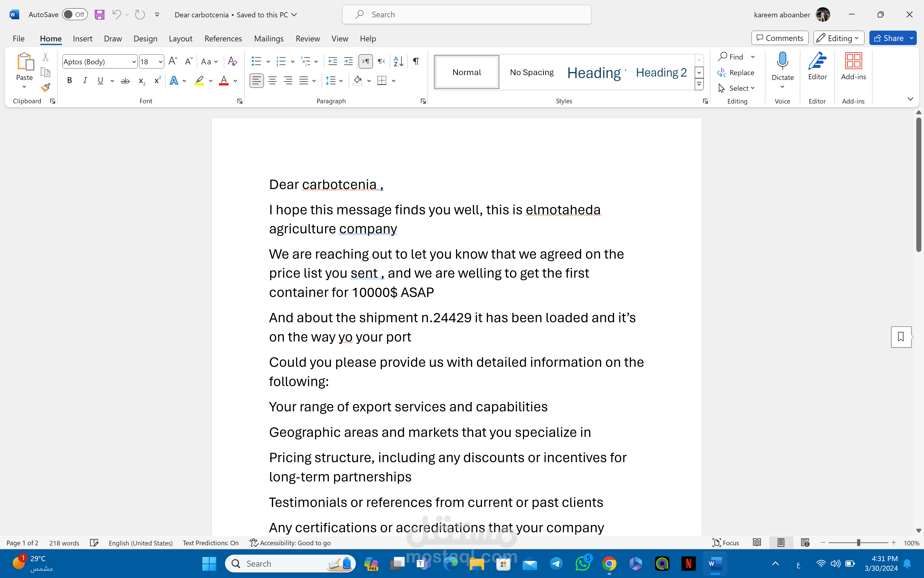
Task: Open the Add-ins icon
Action: click(853, 60)
